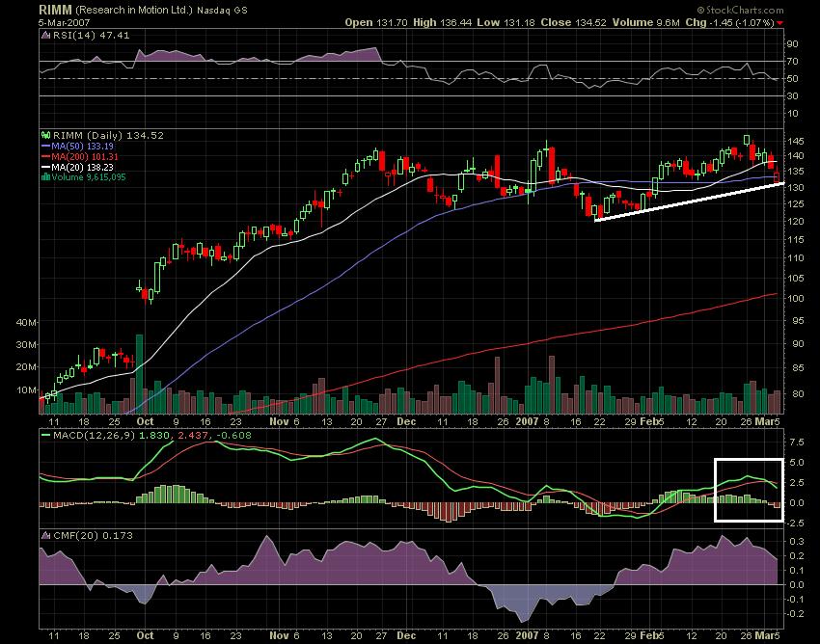The height and width of the screenshot is (644, 820).
Task: Click the 2007 label below the volume bars
Action: [527, 422]
